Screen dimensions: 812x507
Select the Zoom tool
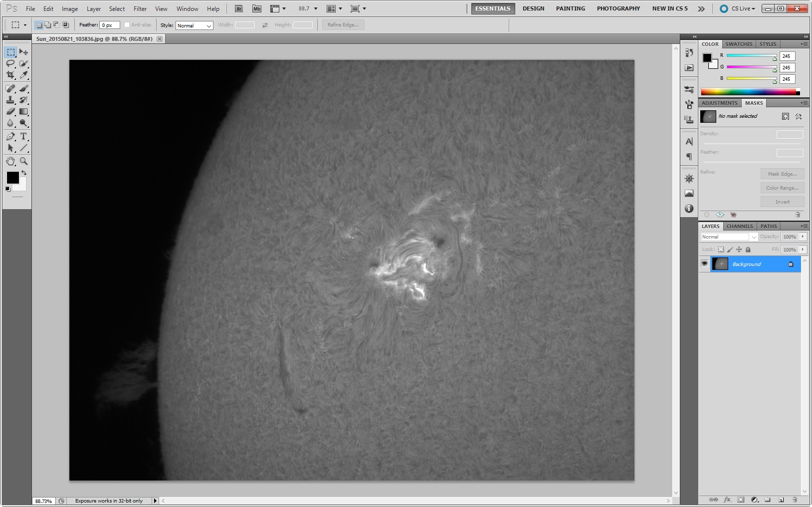(23, 161)
